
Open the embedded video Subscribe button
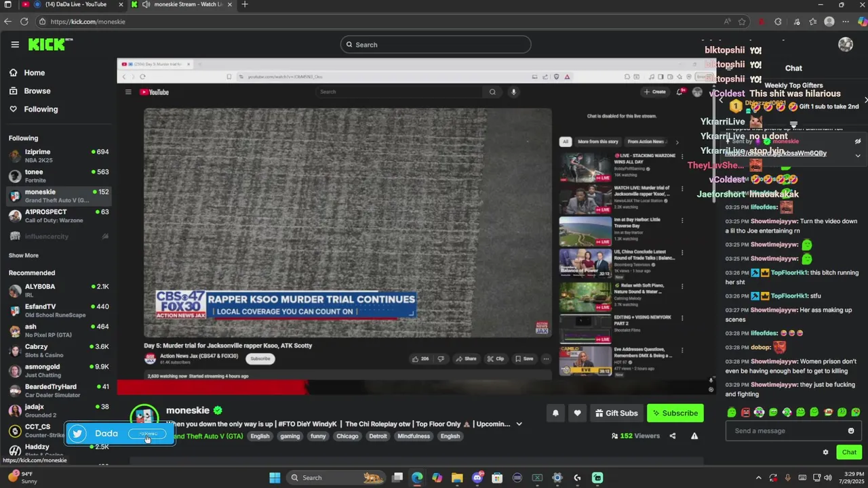coord(260,359)
